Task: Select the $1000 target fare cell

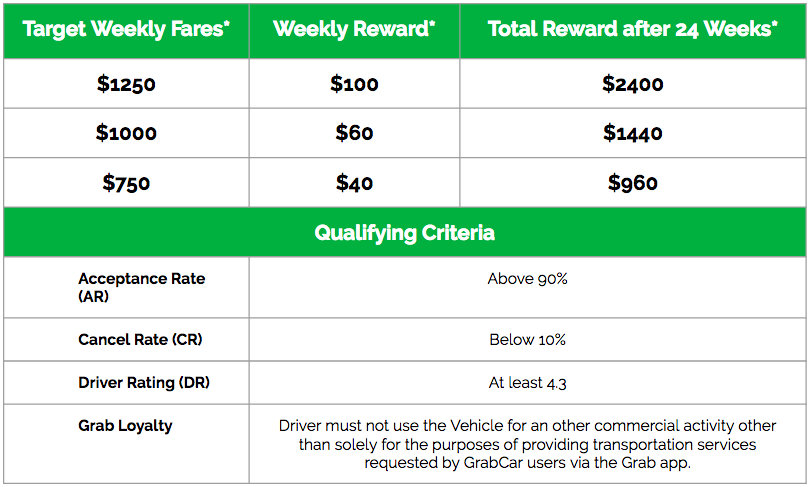Action: [126, 133]
